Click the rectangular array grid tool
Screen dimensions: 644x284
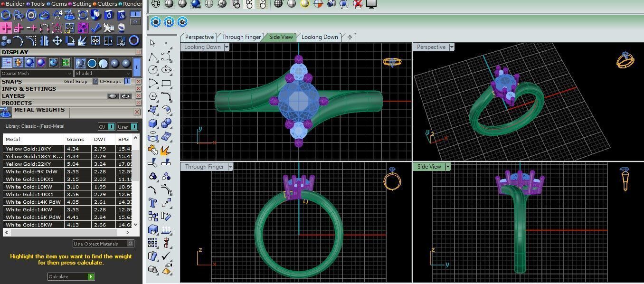153,243
